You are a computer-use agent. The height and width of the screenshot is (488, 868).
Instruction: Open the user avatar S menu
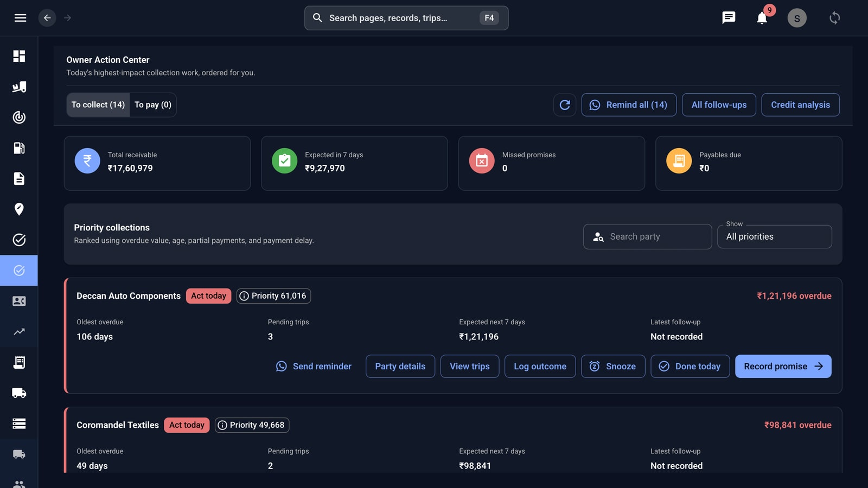(x=797, y=18)
